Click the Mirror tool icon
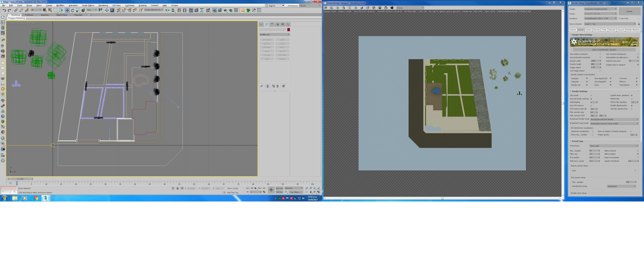The image size is (644, 275). (168, 10)
